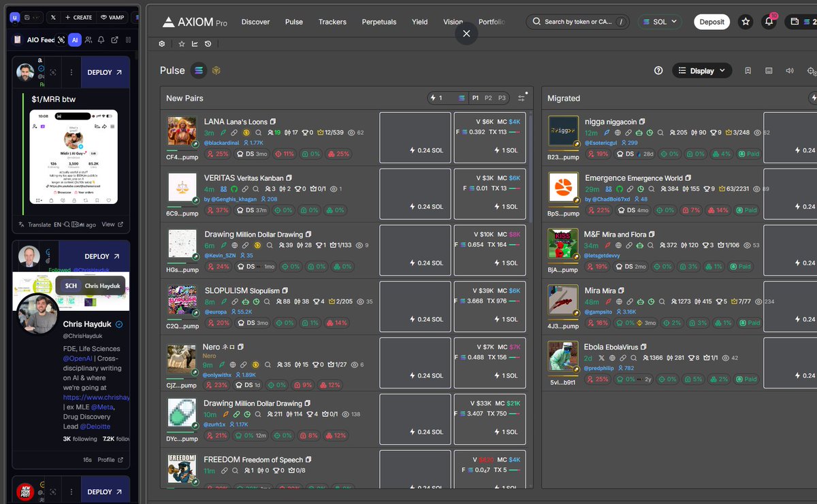Expand the Display dropdown
The height and width of the screenshot is (504, 817).
[702, 70]
